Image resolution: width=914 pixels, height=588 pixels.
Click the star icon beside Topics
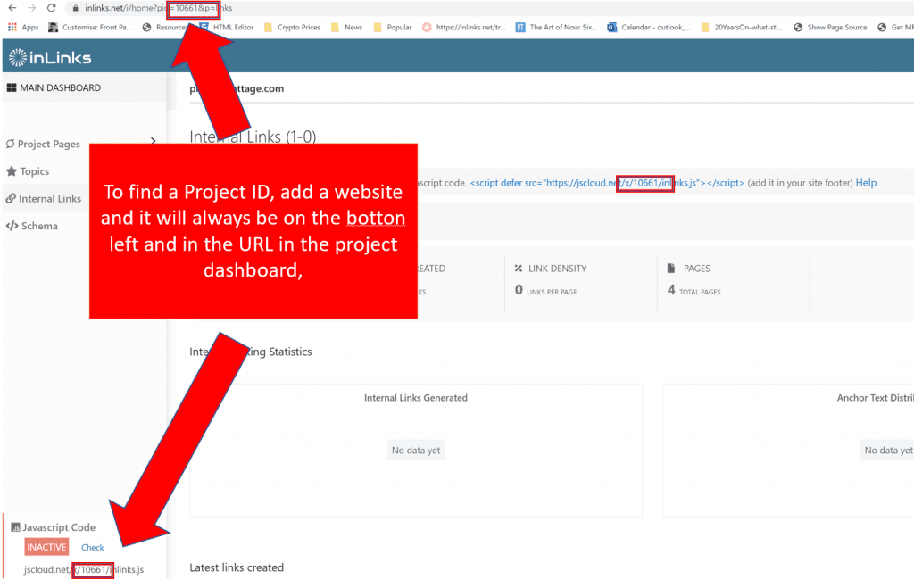click(x=11, y=171)
